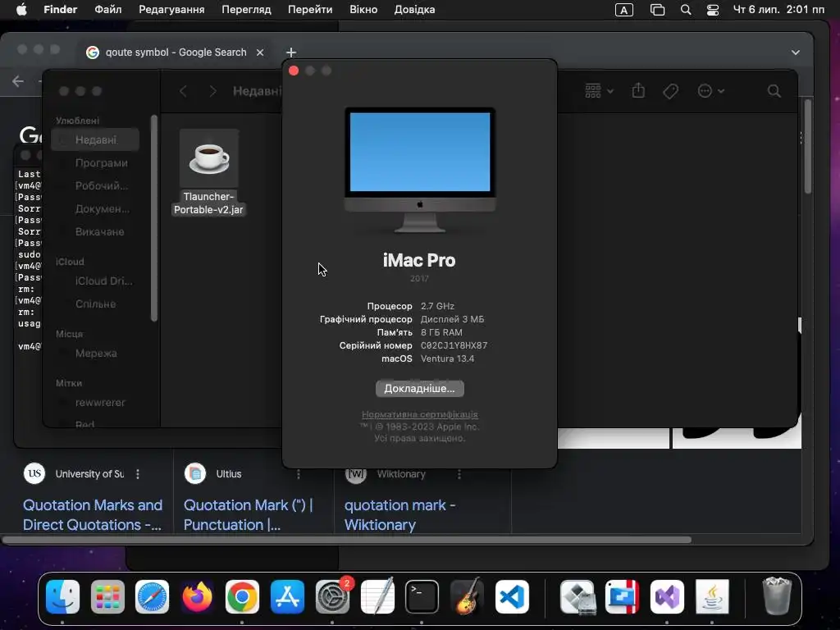Go back in Chrome
840x630 pixels.
click(x=18, y=81)
